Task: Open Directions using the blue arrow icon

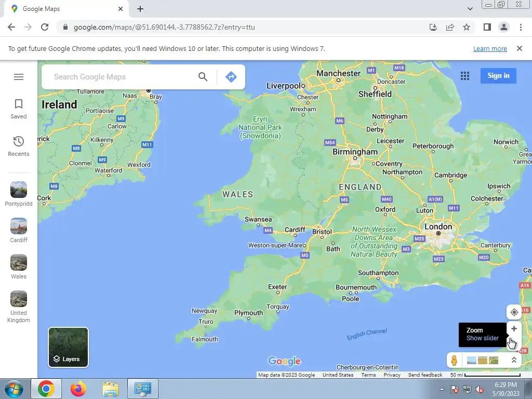Action: tap(231, 77)
